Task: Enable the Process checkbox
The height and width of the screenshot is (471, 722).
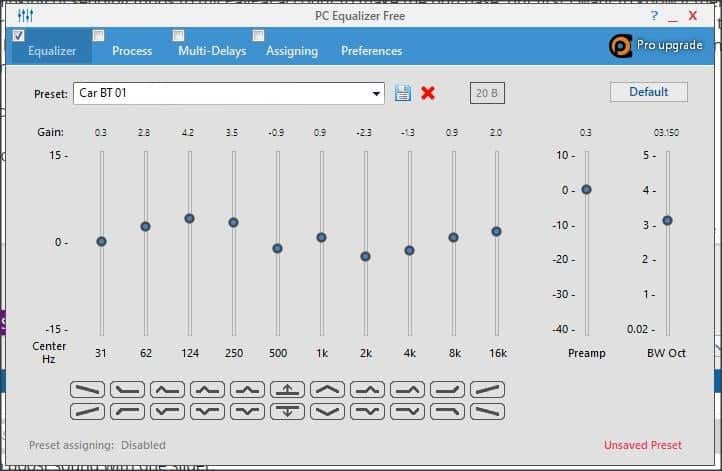Action: pos(99,35)
